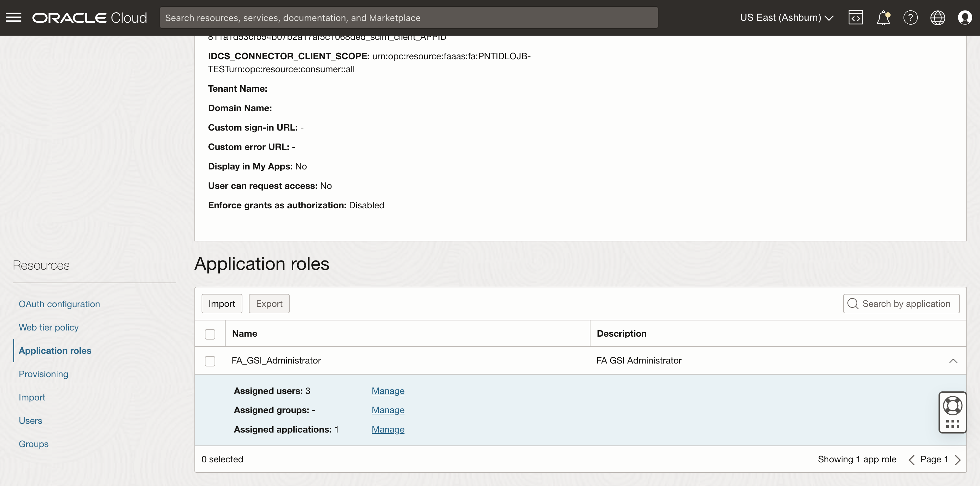Open the hamburger navigation menu
The image size is (980, 486).
(14, 17)
